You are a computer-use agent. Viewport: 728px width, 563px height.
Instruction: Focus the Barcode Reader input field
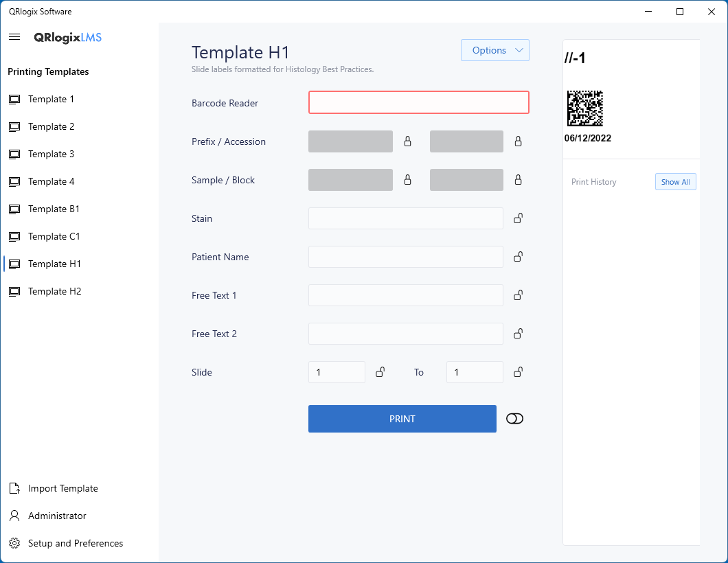pyautogui.click(x=418, y=102)
